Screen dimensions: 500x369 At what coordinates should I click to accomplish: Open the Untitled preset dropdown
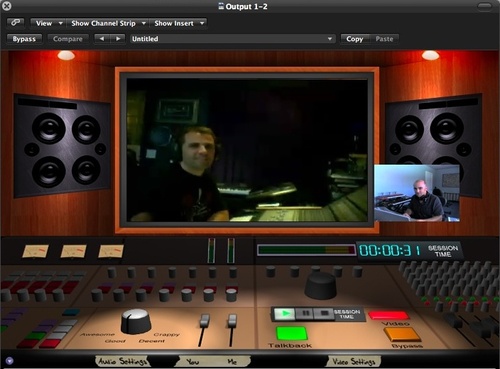click(x=232, y=39)
